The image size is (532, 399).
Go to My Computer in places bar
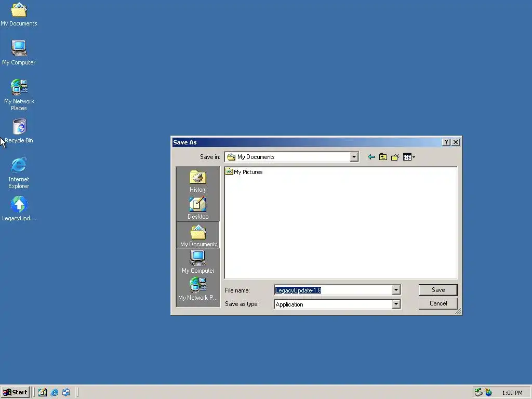tap(198, 262)
